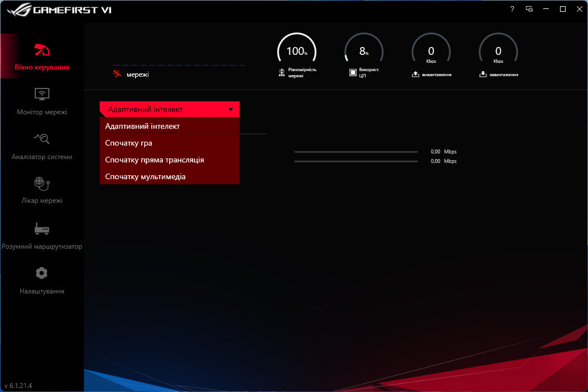Viewport: 588px width, 392px height.
Task: Click the help question mark icon
Action: pyautogui.click(x=512, y=9)
